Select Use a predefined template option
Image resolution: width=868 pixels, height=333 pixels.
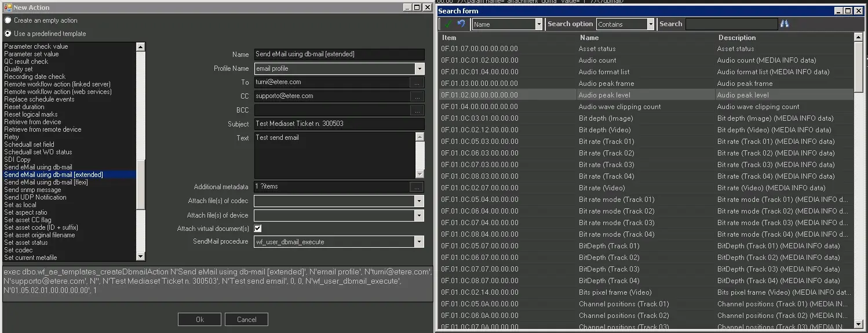pyautogui.click(x=8, y=34)
